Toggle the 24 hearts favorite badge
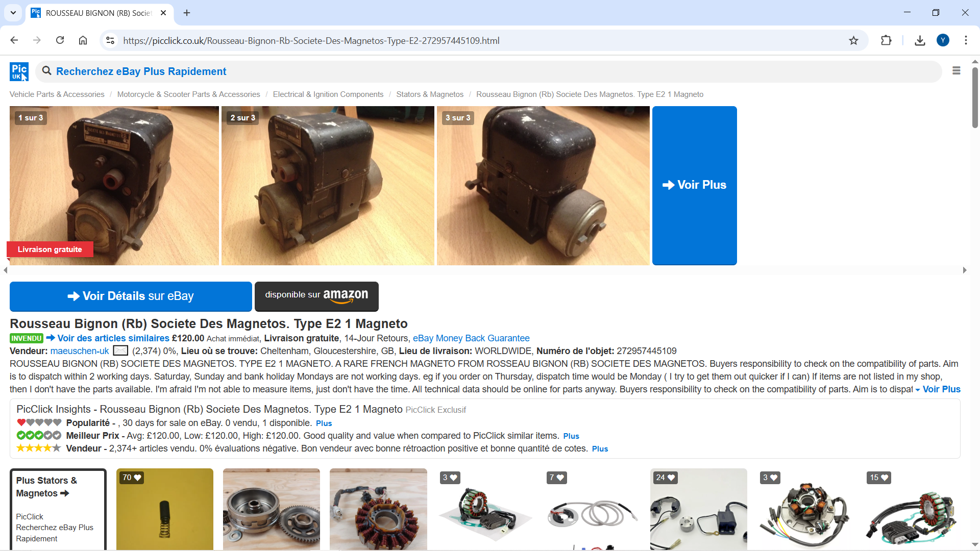Viewport: 980px width, 551px height. tap(665, 478)
